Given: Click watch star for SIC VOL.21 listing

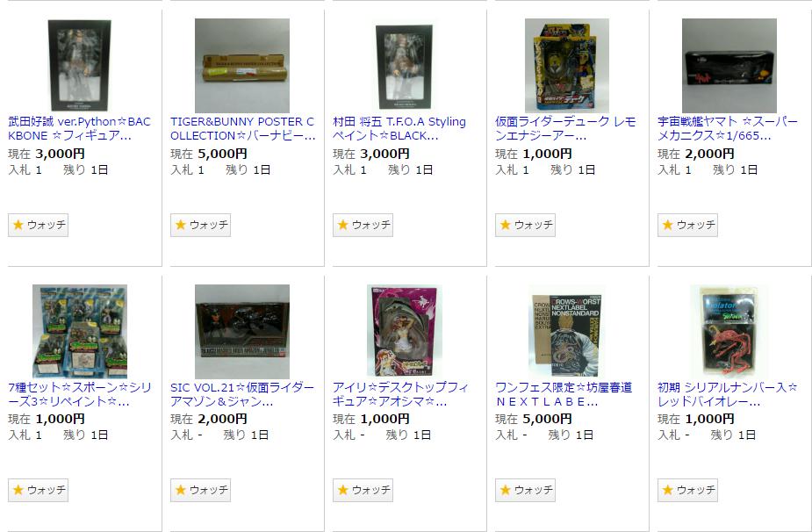Looking at the screenshot, I should click(x=200, y=490).
